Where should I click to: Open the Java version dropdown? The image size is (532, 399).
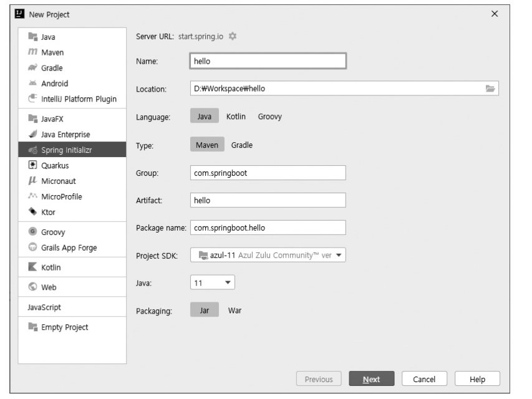[213, 282]
